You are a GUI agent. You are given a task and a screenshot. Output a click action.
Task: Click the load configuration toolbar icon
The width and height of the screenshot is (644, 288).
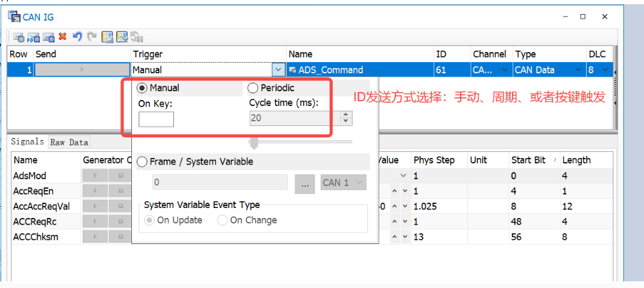122,37
